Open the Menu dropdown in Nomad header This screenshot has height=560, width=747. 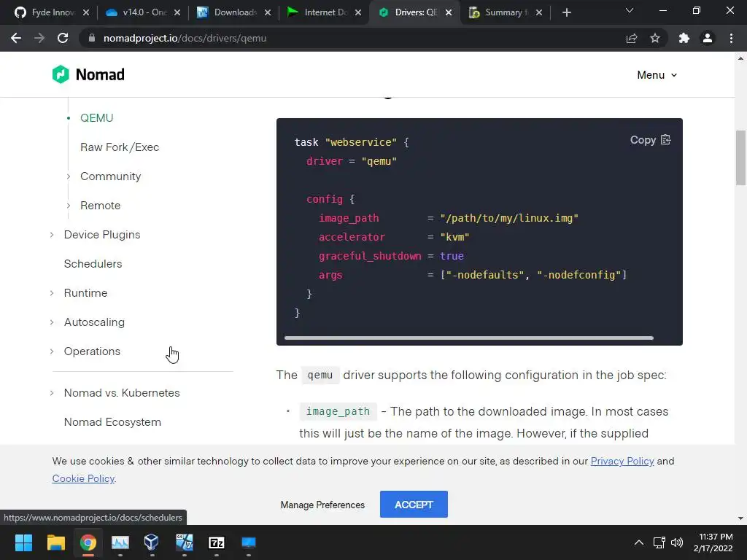[x=657, y=75]
